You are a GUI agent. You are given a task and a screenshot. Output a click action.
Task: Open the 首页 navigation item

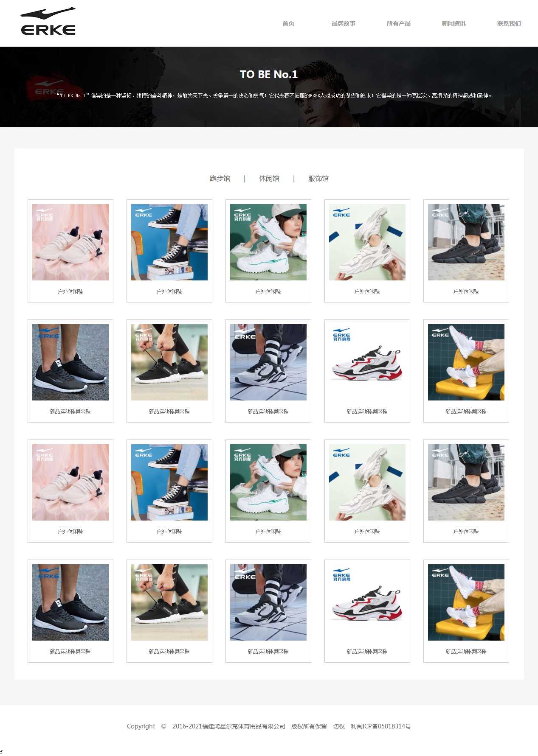(x=288, y=23)
